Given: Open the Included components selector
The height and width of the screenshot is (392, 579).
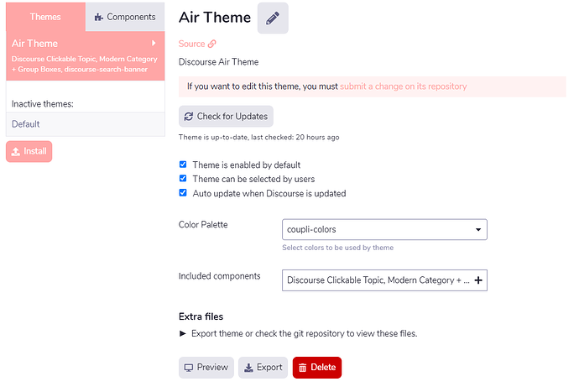Looking at the screenshot, I should (x=378, y=281).
